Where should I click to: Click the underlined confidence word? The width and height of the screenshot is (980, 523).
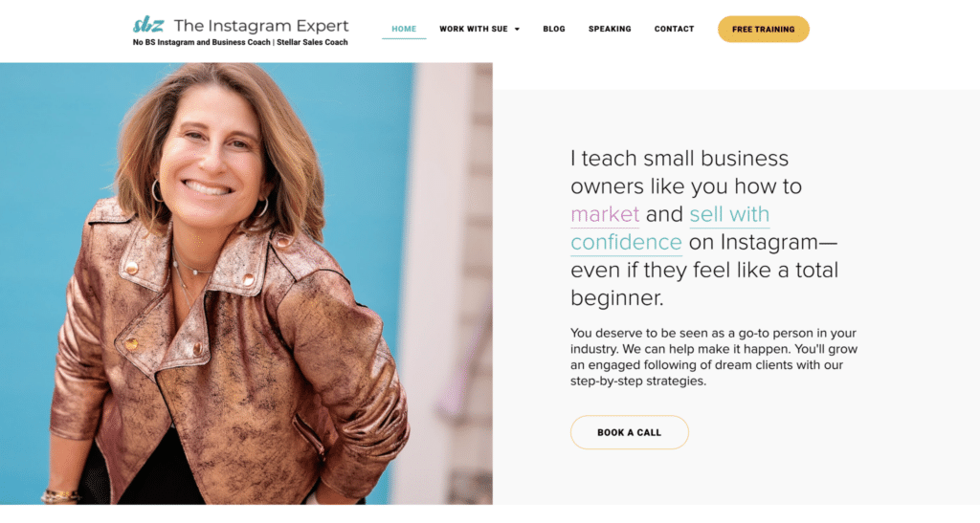(x=626, y=242)
